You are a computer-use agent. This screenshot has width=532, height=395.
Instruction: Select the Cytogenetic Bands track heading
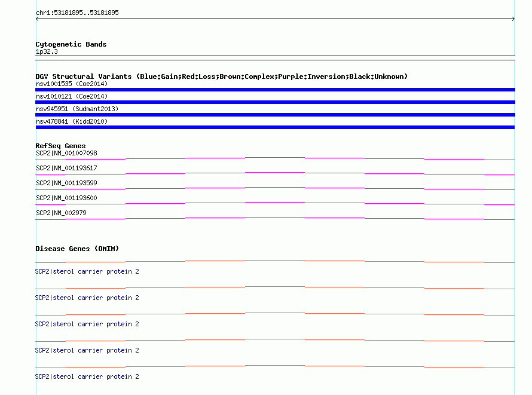71,44
